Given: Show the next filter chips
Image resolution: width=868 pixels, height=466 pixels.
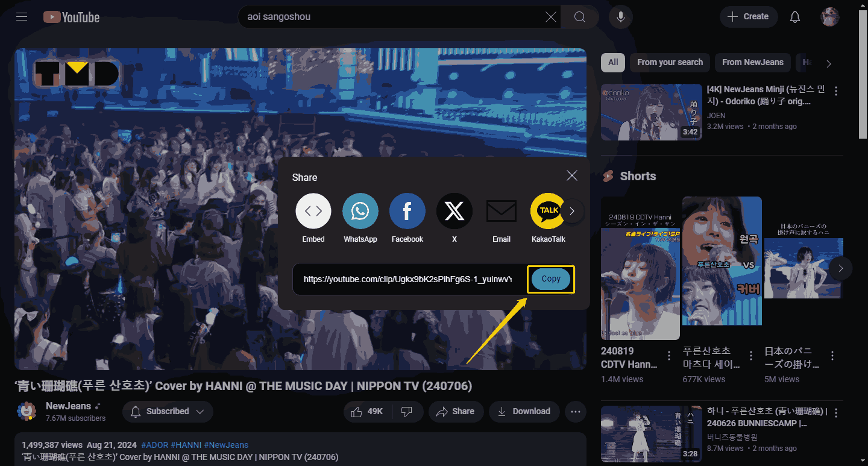Looking at the screenshot, I should (x=829, y=63).
